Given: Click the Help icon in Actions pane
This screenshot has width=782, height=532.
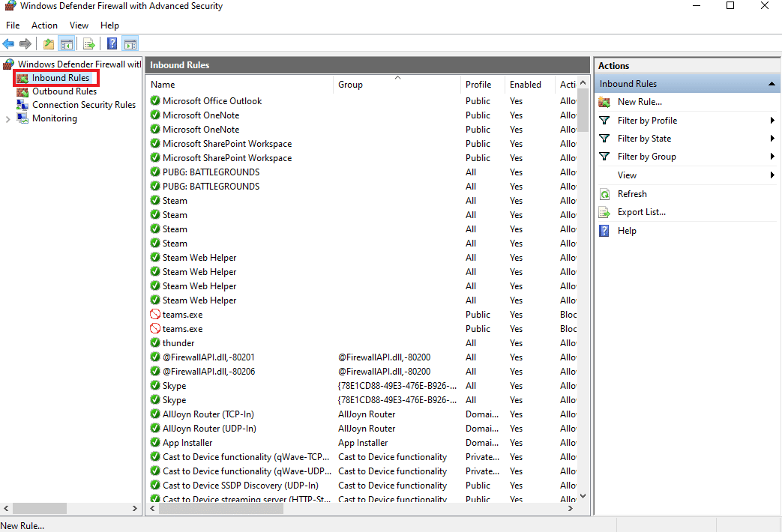Looking at the screenshot, I should click(604, 231).
